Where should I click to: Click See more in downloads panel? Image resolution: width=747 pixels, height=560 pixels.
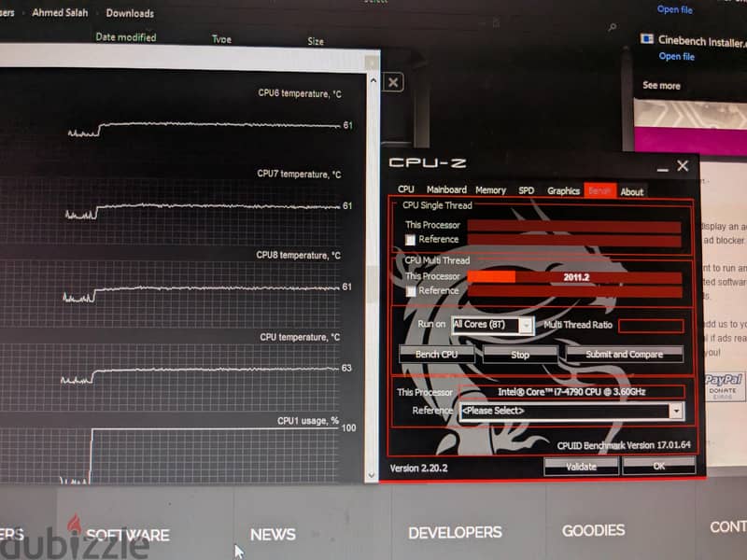[x=661, y=85]
